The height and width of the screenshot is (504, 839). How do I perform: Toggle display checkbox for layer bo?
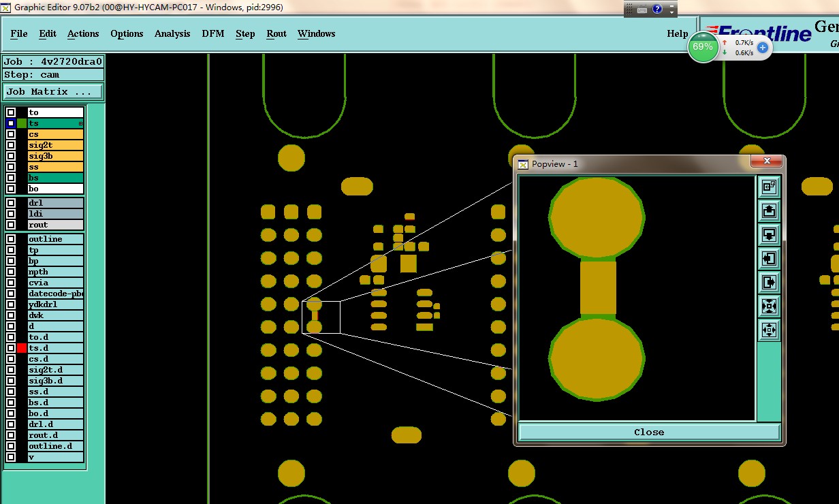tap(11, 189)
